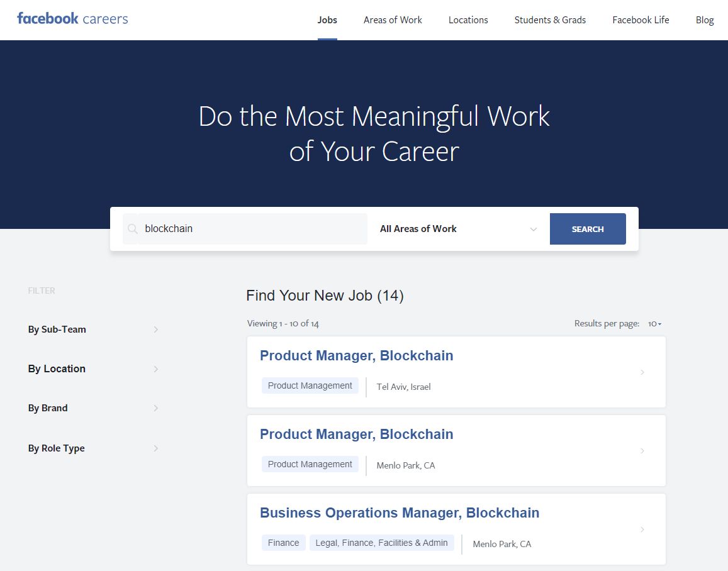Click the magnifying glass search icon
The width and height of the screenshot is (728, 571).
coord(132,229)
